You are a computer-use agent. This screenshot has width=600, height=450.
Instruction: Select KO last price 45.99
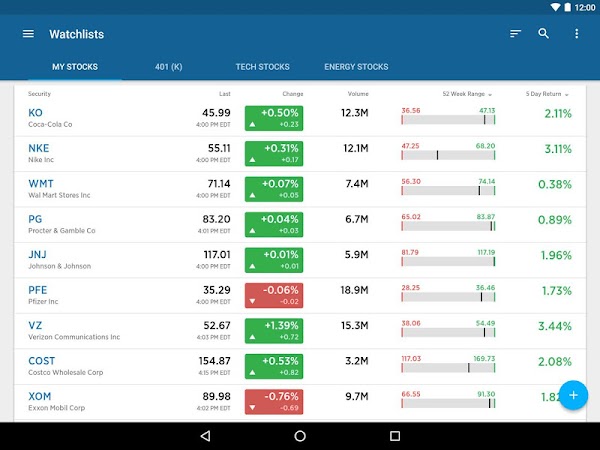216,113
